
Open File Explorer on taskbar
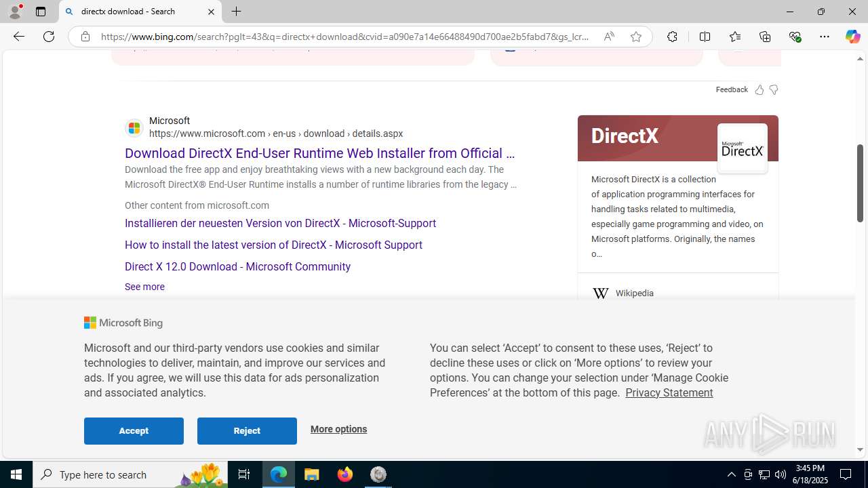[x=312, y=474]
